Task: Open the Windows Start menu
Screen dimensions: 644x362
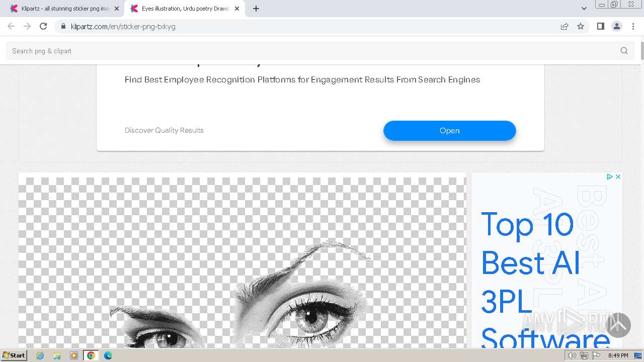Action: (x=14, y=355)
